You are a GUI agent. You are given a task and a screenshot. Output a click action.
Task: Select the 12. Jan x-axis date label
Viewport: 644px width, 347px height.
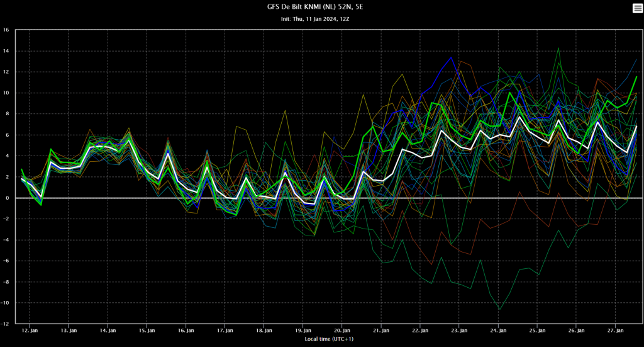30,331
